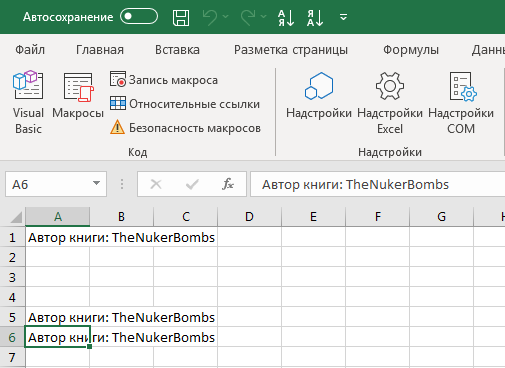Select row 7 header
The height and width of the screenshot is (368, 505).
12,357
